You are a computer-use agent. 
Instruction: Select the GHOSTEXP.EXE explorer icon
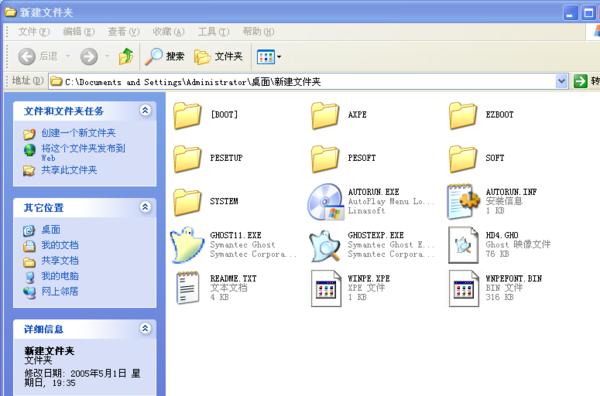tap(325, 246)
